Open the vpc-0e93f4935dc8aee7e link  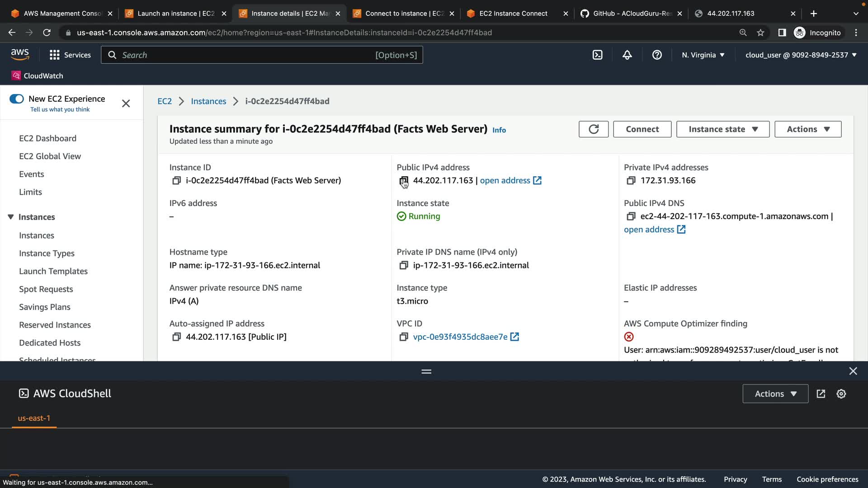point(460,337)
